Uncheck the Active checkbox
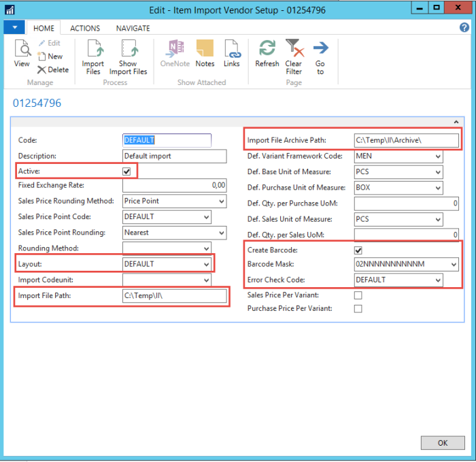476x462 pixels. 126,171
